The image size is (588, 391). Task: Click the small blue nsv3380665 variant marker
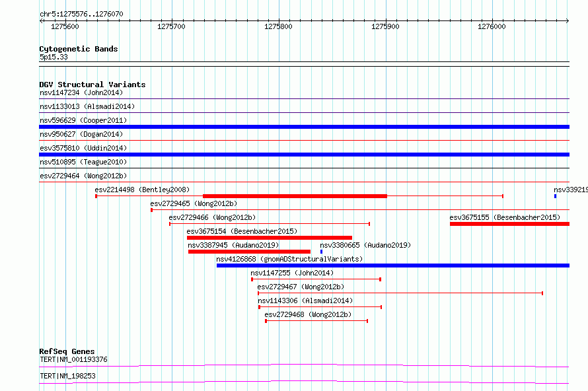click(321, 252)
